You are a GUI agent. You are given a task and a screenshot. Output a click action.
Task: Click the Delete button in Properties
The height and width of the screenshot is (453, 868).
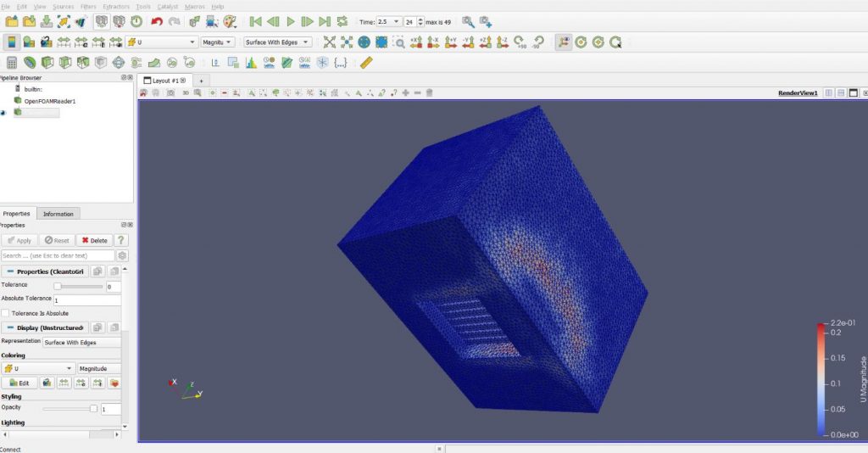pyautogui.click(x=93, y=240)
